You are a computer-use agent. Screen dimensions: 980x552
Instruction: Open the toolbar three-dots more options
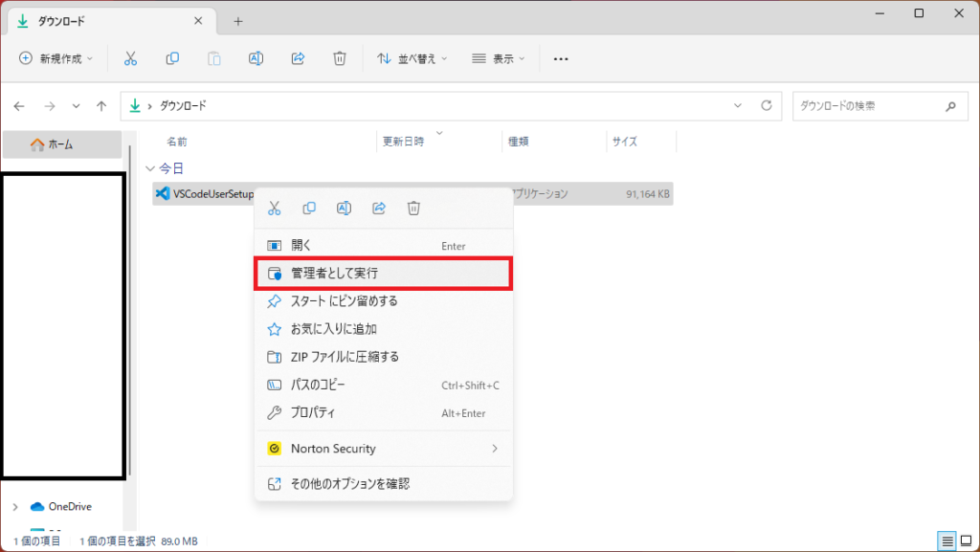click(x=561, y=58)
